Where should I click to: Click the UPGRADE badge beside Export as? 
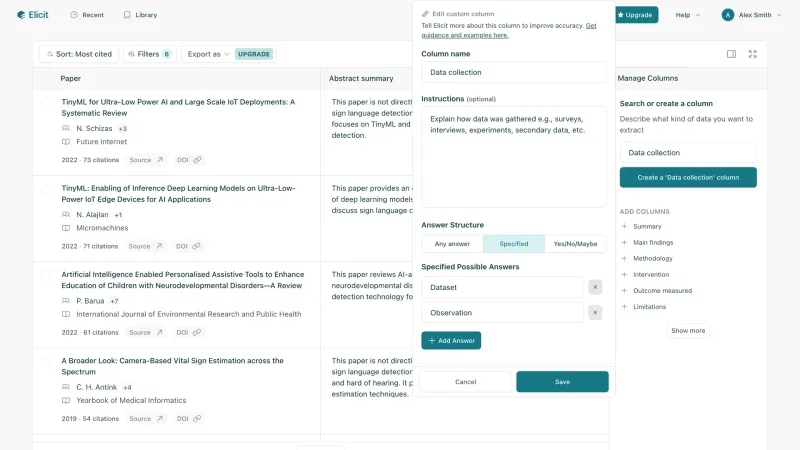254,54
